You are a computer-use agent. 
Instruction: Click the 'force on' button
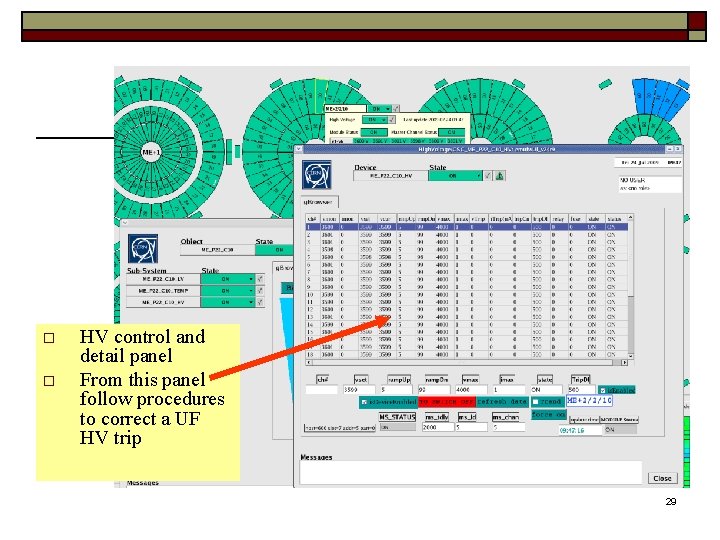point(548,415)
